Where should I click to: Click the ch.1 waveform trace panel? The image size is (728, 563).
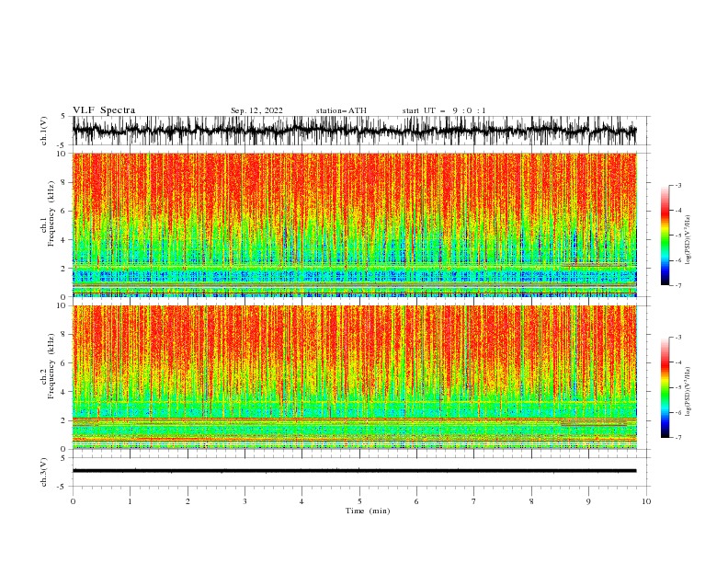point(354,131)
